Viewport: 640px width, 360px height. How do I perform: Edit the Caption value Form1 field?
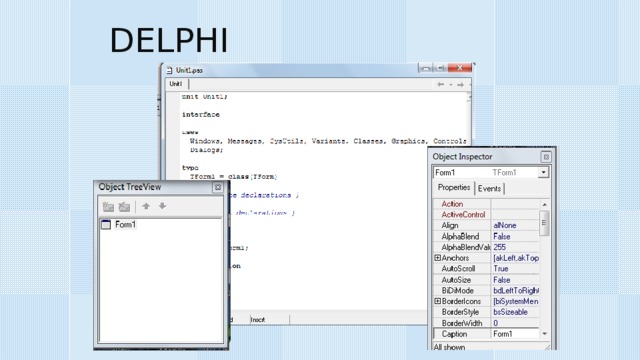coord(515,334)
